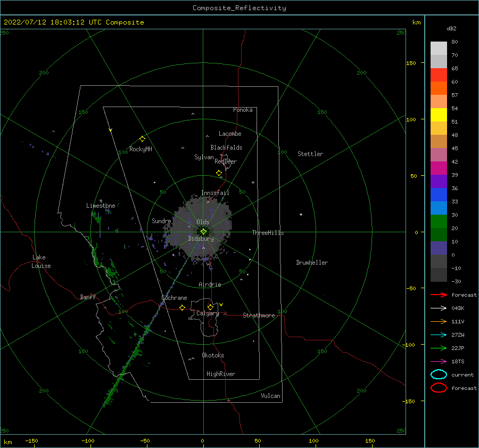Viewport: 479px width, 448px height.
Task: Click the red forecast arrow in legend
Action: (439, 295)
